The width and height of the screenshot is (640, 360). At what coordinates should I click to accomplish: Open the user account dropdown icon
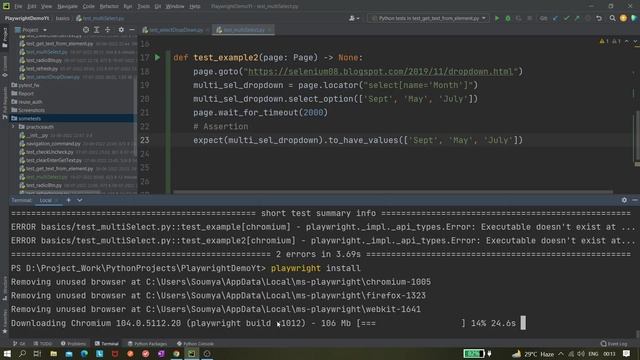point(354,18)
